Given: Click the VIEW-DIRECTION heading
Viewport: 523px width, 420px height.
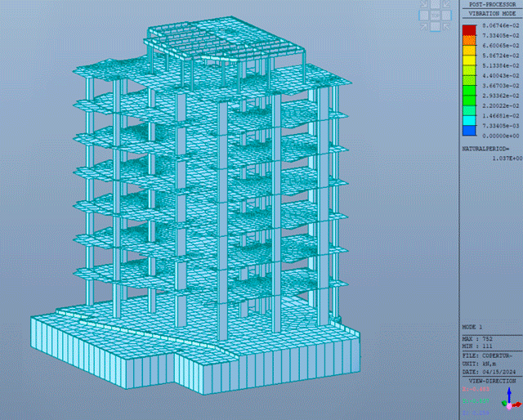Looking at the screenshot, I should tap(491, 381).
